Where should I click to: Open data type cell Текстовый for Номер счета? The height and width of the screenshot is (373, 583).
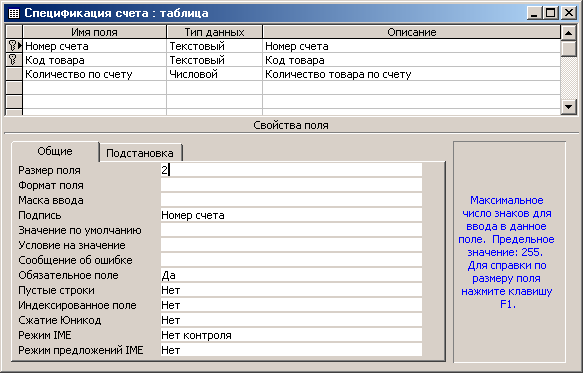point(215,46)
